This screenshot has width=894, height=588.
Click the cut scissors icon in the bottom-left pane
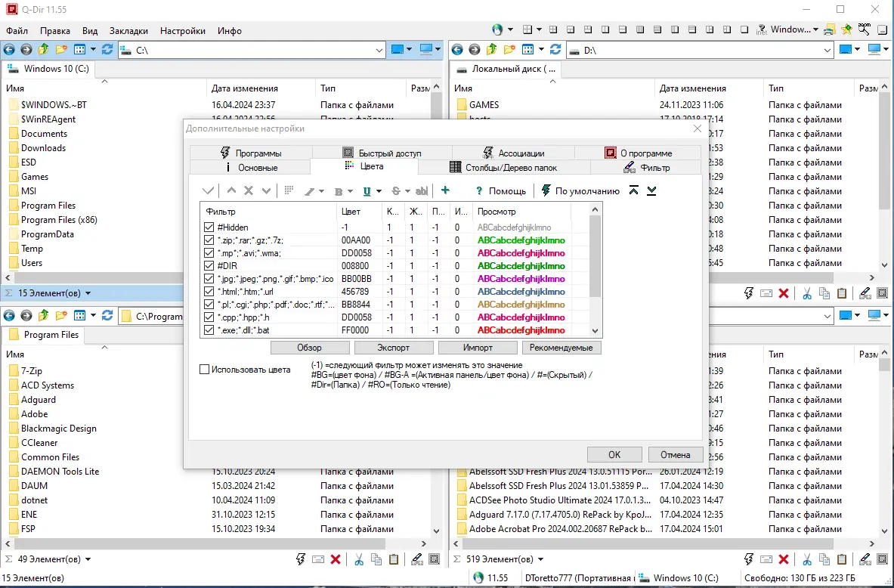point(359,559)
